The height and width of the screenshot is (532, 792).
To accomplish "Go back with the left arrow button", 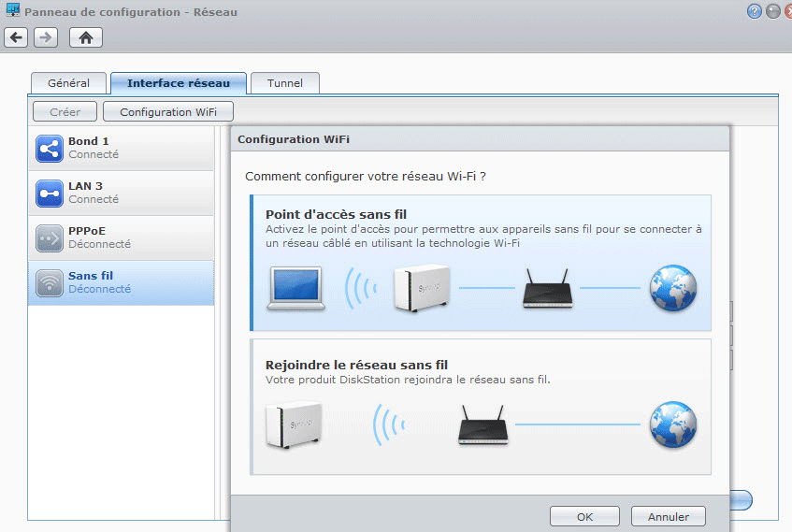I will click(x=16, y=37).
